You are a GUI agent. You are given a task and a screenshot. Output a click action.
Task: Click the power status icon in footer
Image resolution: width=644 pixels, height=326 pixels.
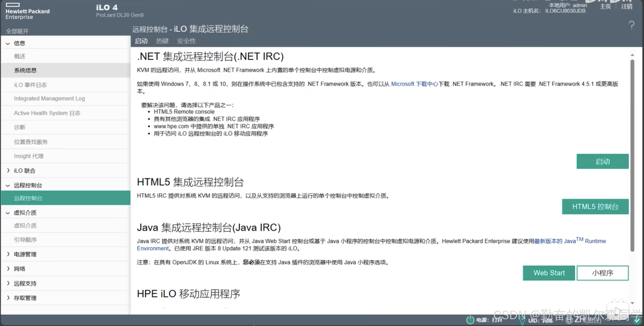470,320
